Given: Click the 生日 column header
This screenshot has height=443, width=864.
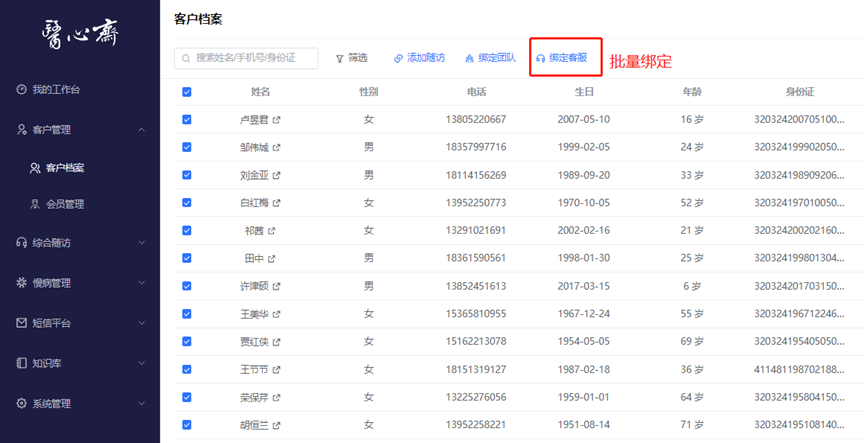Looking at the screenshot, I should (x=584, y=92).
